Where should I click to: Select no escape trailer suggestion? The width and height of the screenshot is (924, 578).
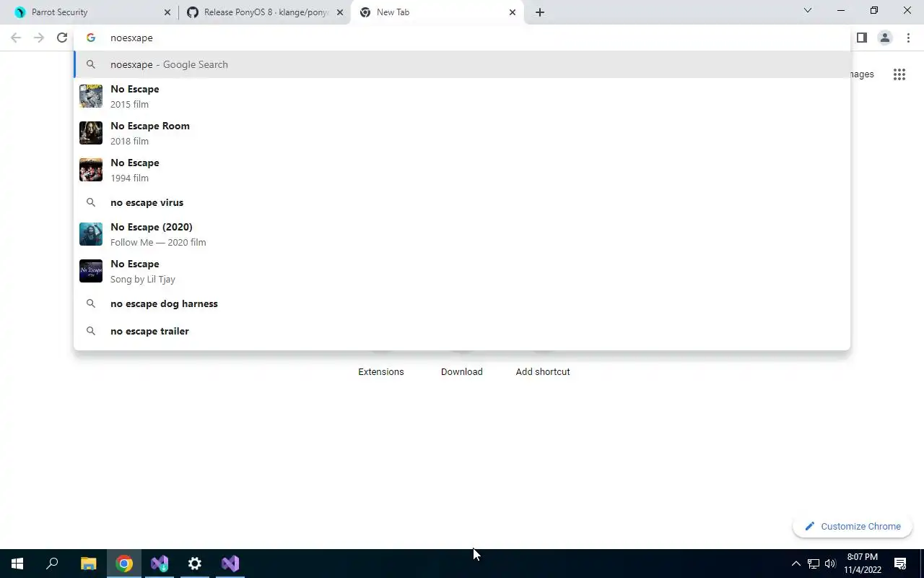tap(462, 331)
